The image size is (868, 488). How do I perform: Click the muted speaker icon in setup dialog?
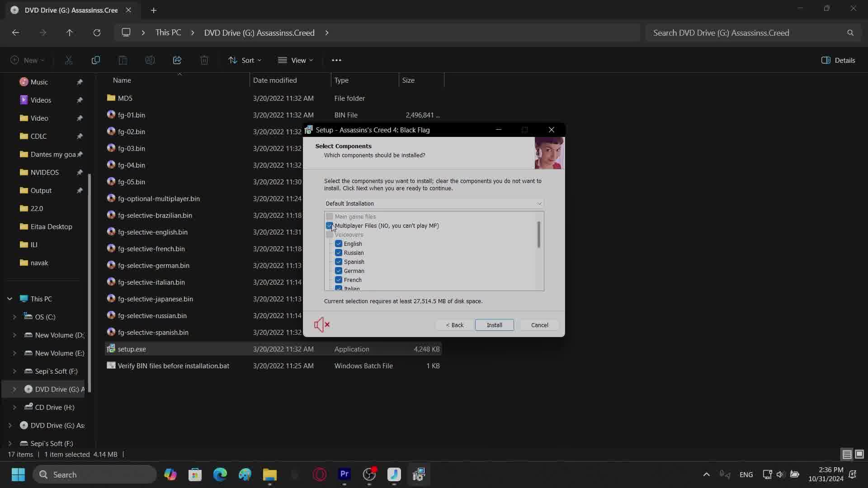[x=322, y=324]
